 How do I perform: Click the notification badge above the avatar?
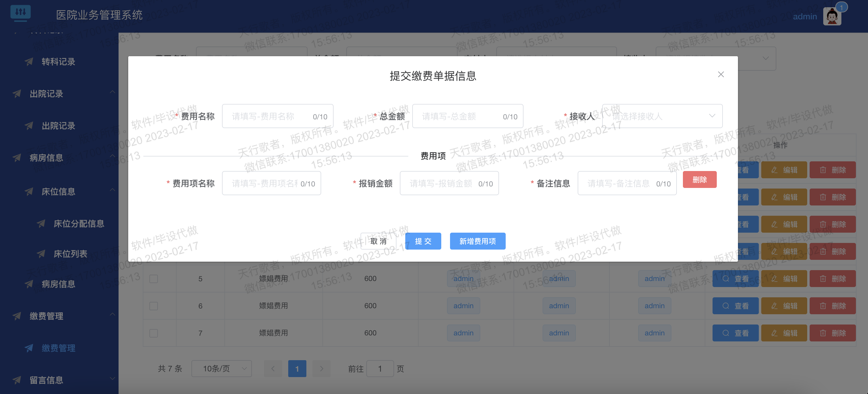tap(841, 6)
